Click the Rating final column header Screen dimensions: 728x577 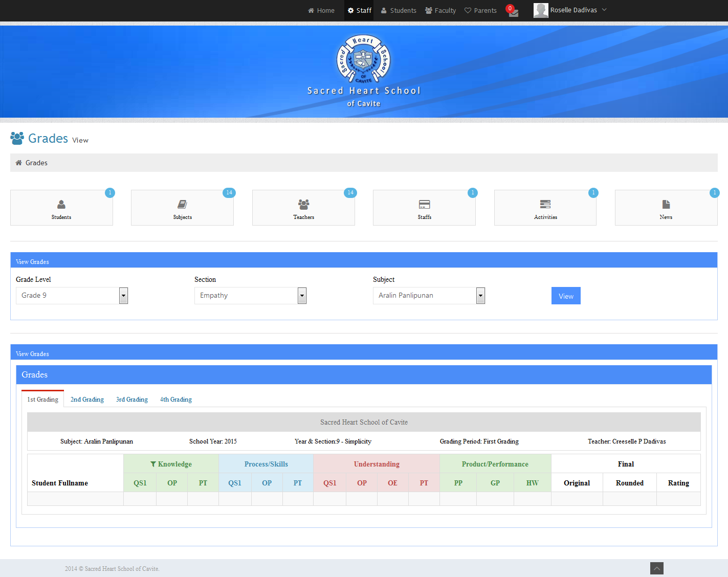678,483
